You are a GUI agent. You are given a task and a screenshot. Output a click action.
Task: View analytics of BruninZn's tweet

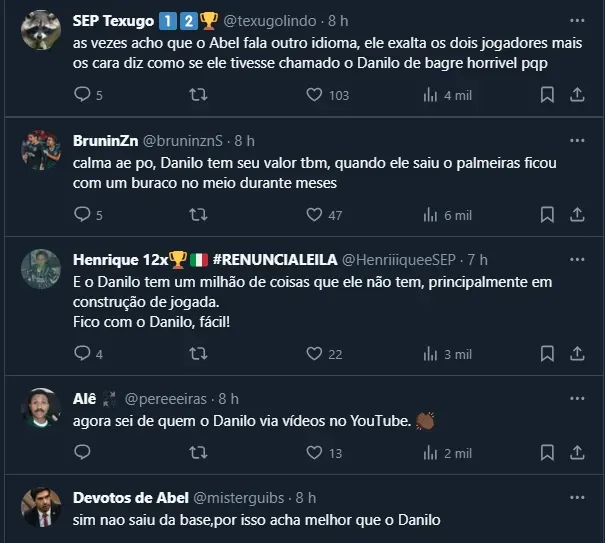tap(431, 214)
